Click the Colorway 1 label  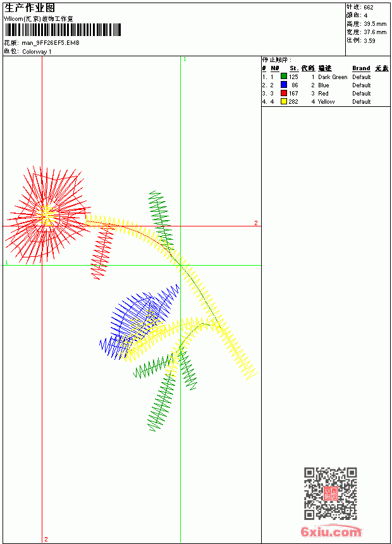(x=37, y=52)
